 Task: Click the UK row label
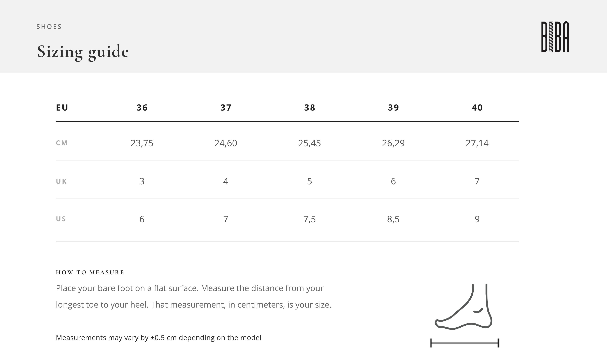tap(61, 181)
